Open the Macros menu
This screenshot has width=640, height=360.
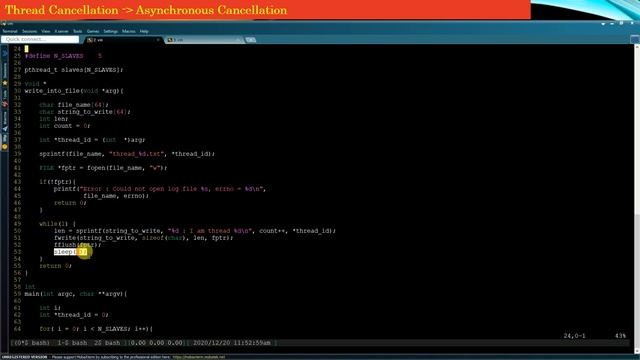tap(129, 31)
